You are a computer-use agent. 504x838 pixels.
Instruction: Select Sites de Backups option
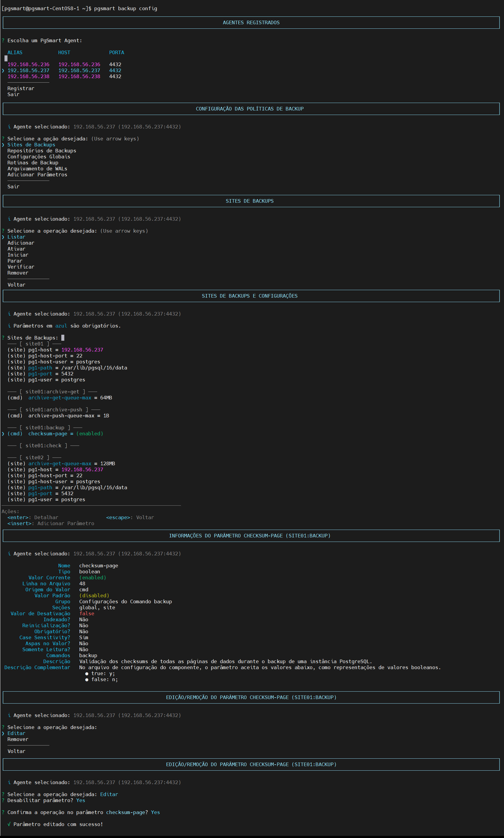pyautogui.click(x=31, y=145)
